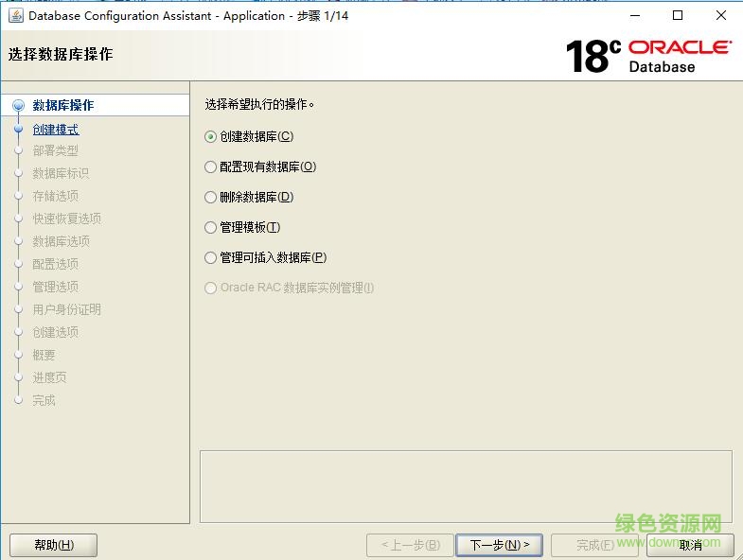743x560 pixels.
Task: Click the Oracle 18c Database logo
Action: click(x=648, y=56)
